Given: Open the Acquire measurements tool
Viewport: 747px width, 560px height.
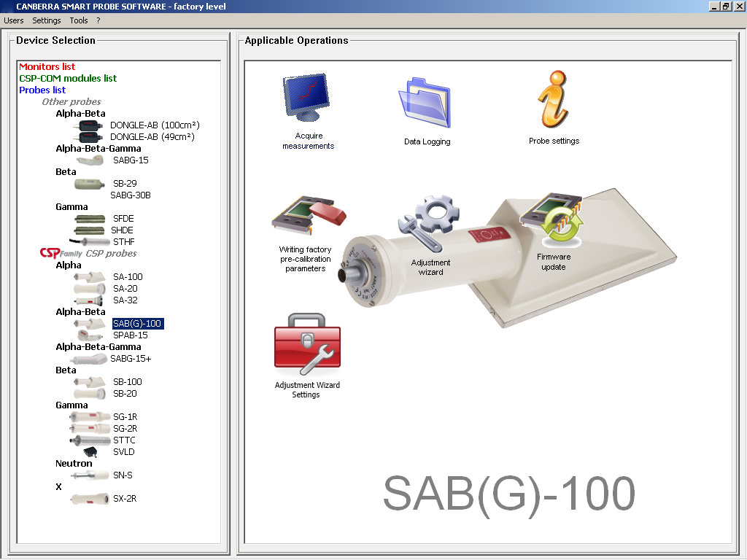Looking at the screenshot, I should click(x=307, y=98).
